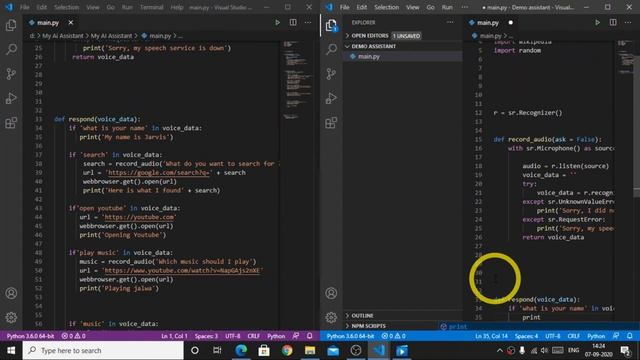Click Python language mode in left status bar
Viewport: 640px width, 360px height.
click(x=276, y=336)
